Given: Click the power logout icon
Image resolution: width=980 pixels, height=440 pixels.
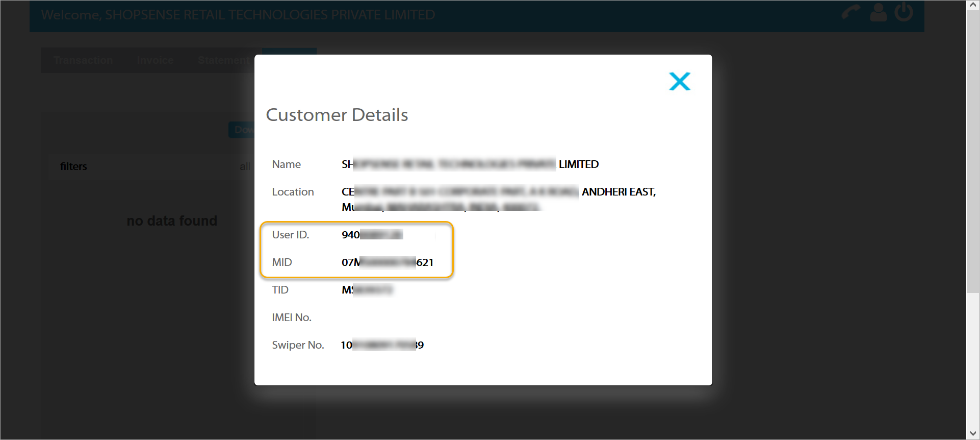Looking at the screenshot, I should [x=904, y=12].
